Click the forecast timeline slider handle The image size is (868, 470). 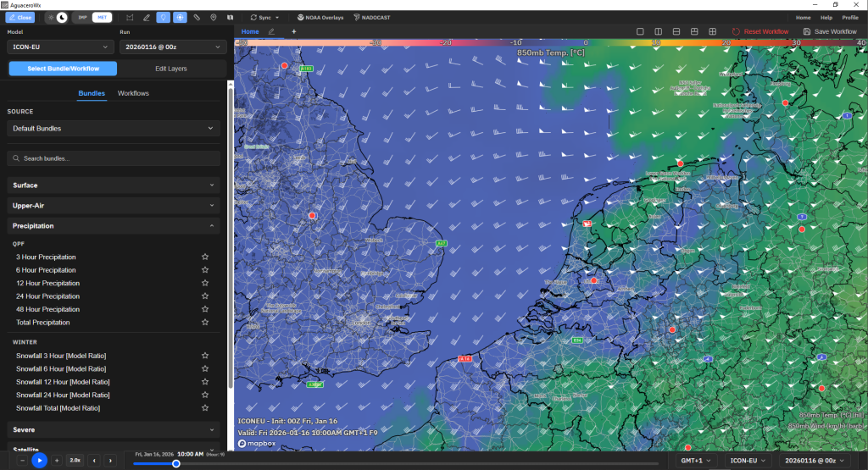176,464
